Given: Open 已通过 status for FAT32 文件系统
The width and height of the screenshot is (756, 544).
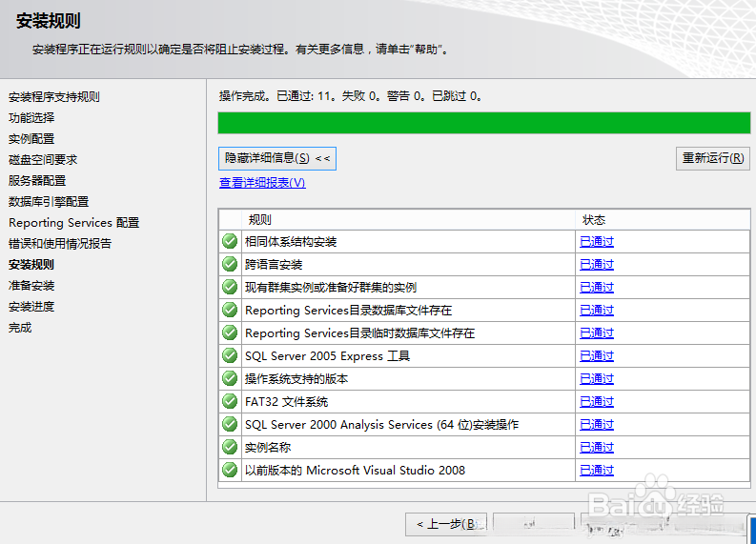Looking at the screenshot, I should (597, 401).
